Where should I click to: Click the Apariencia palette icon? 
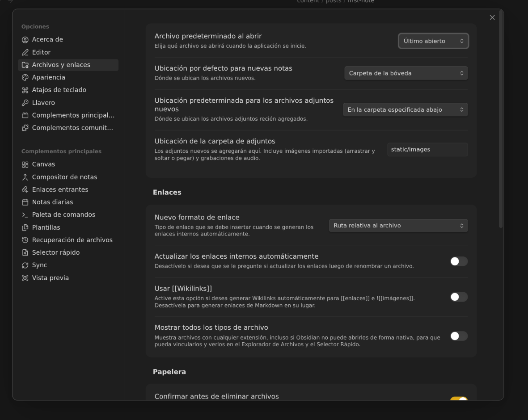click(x=25, y=78)
